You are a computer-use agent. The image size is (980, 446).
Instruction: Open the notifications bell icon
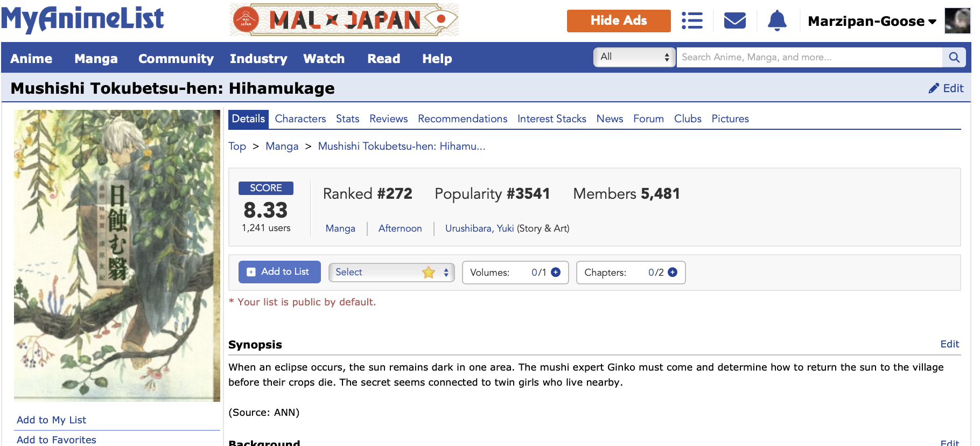(777, 21)
